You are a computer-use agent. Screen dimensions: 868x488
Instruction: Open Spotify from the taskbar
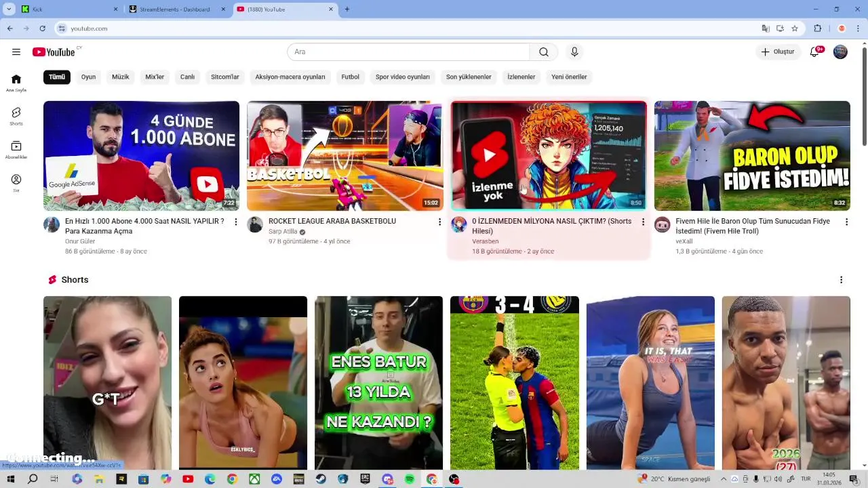coord(410,479)
